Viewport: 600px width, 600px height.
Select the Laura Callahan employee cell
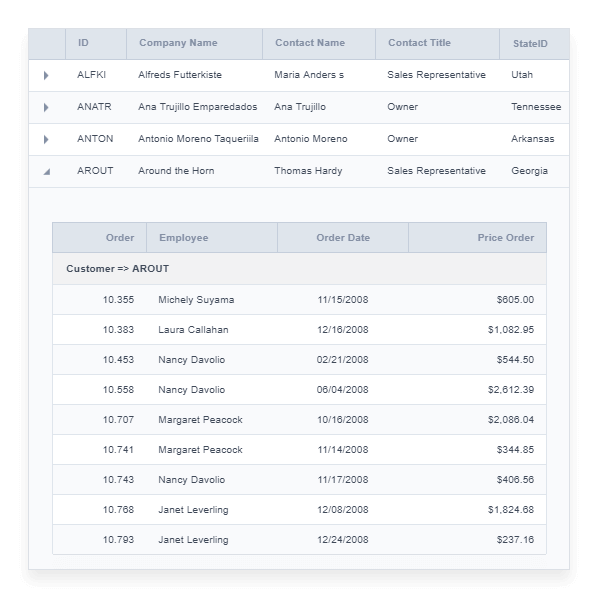[x=212, y=330]
